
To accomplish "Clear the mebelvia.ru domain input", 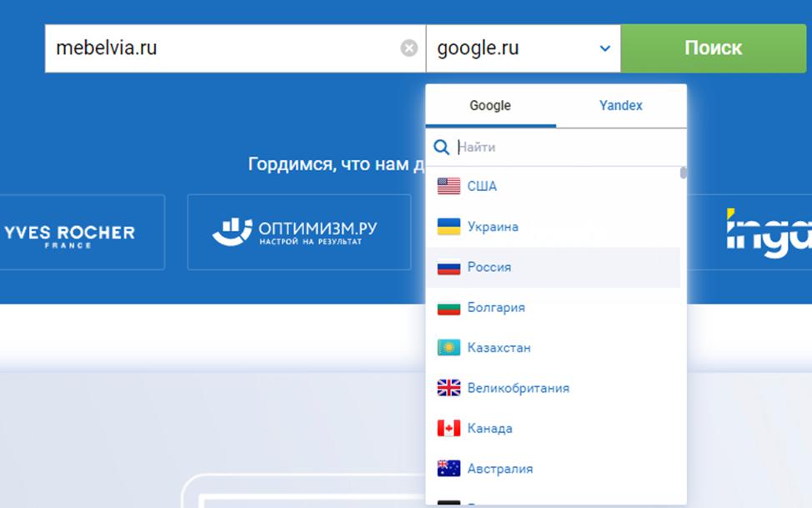I will pos(409,48).
